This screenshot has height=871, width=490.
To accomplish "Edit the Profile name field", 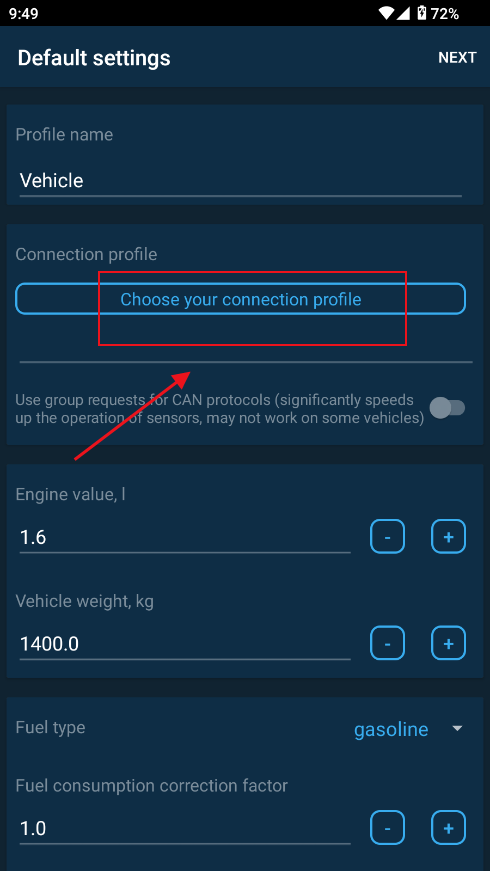I will [241, 181].
